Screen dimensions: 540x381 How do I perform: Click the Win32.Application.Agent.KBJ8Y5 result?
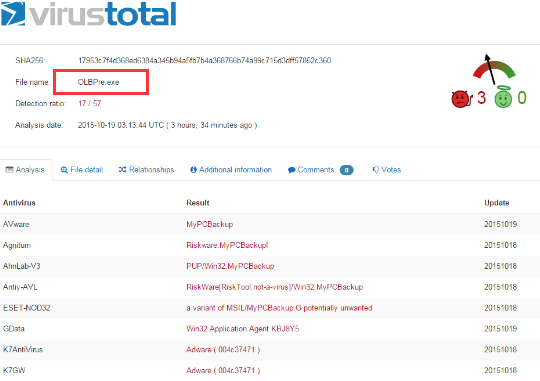[243, 329]
